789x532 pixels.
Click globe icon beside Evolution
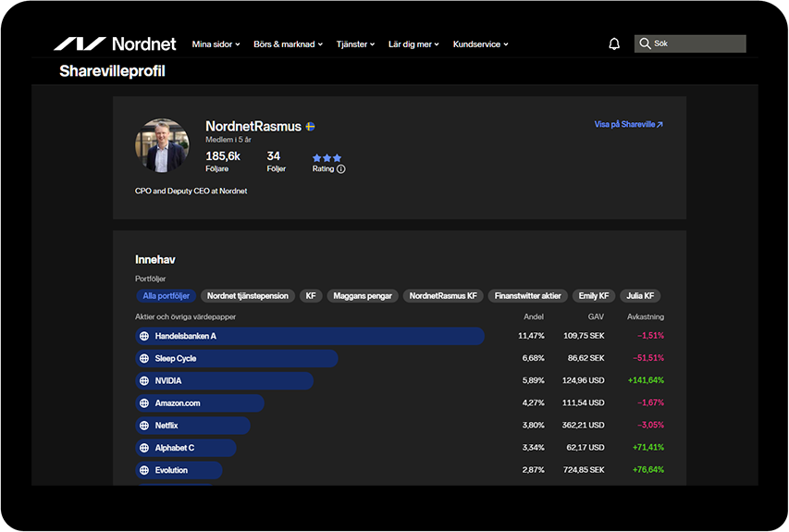pos(144,471)
